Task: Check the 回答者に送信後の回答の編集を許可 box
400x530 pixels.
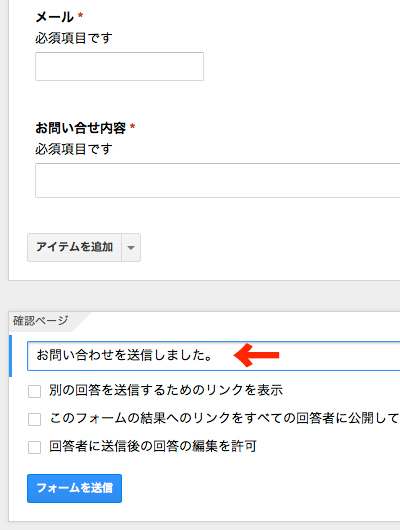Action: click(x=34, y=447)
